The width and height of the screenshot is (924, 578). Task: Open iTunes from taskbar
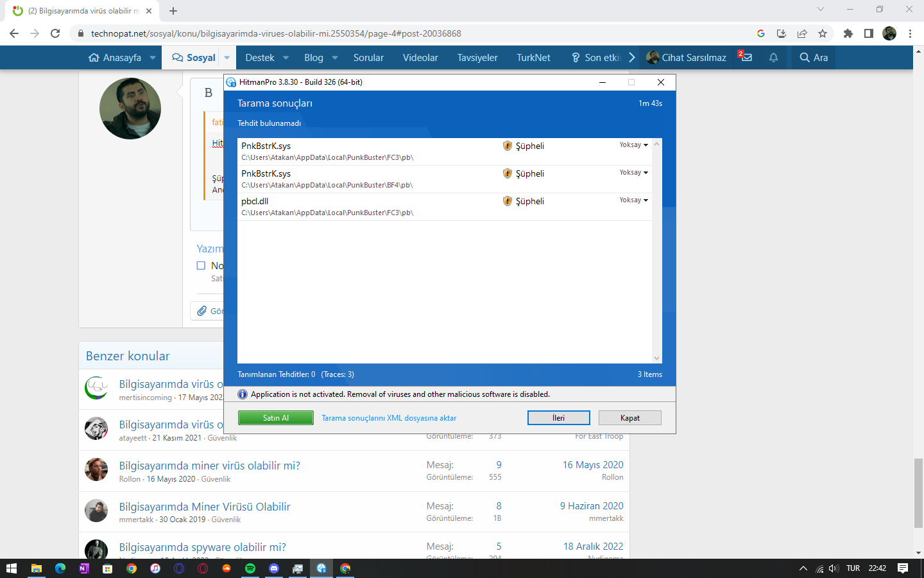[x=155, y=568]
